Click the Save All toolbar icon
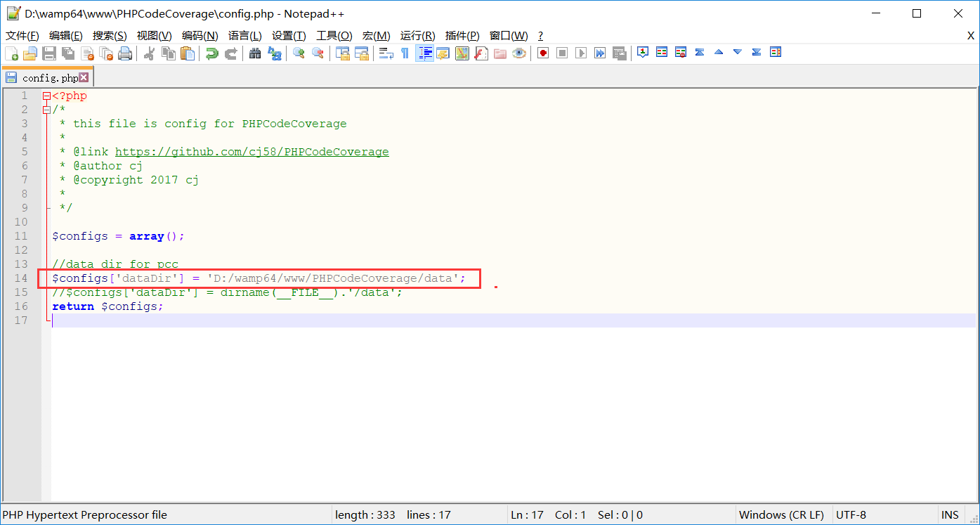 point(68,53)
